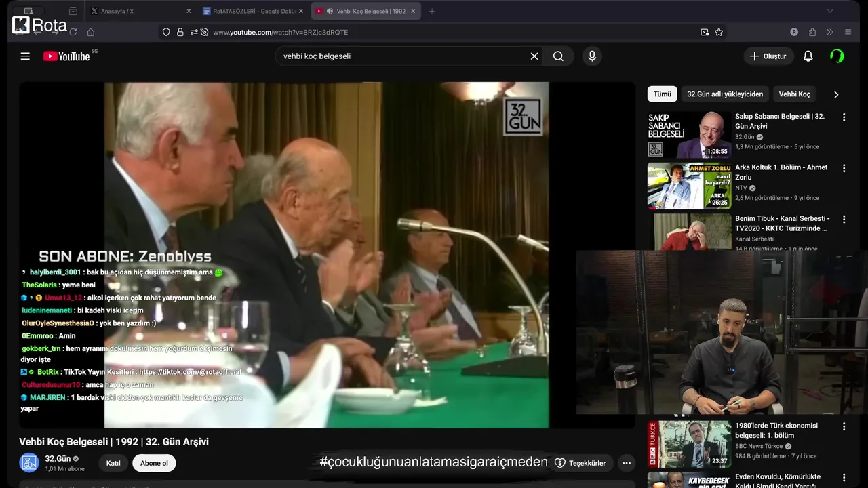The width and height of the screenshot is (868, 488).
Task: Open Benim Tibuk - Kanal Serbesti title
Action: pyautogui.click(x=782, y=224)
